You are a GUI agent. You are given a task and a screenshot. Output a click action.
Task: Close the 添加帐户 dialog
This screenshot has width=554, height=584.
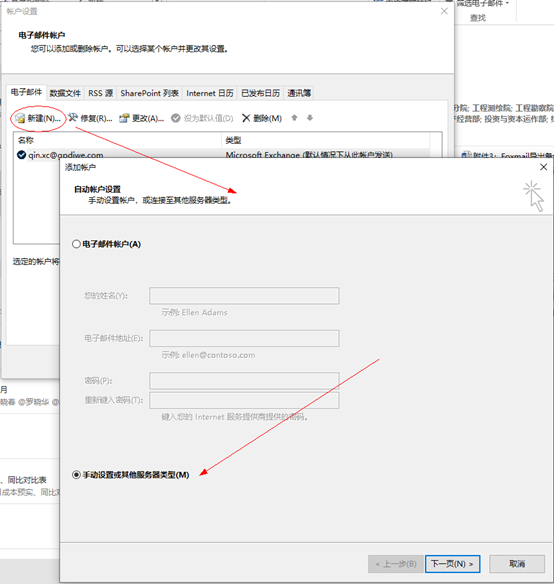pyautogui.click(x=544, y=167)
